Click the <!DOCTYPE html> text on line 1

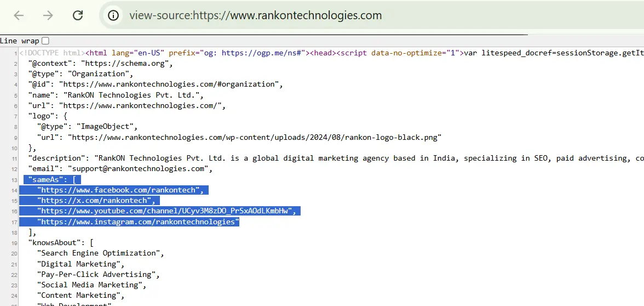tap(51, 53)
